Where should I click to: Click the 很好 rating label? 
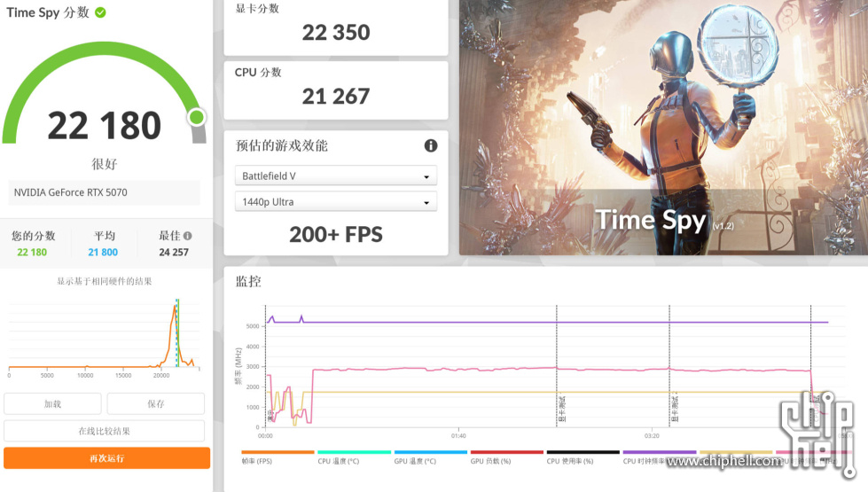pos(104,164)
